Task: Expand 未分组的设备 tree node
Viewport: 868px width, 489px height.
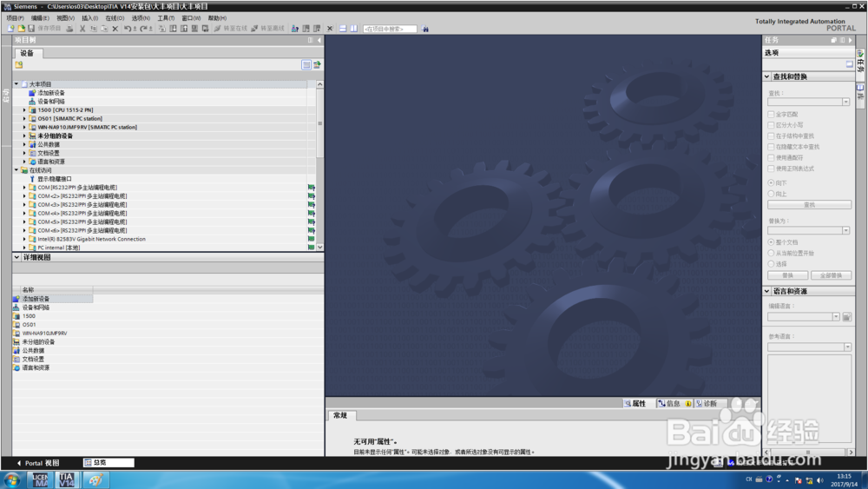Action: (24, 135)
